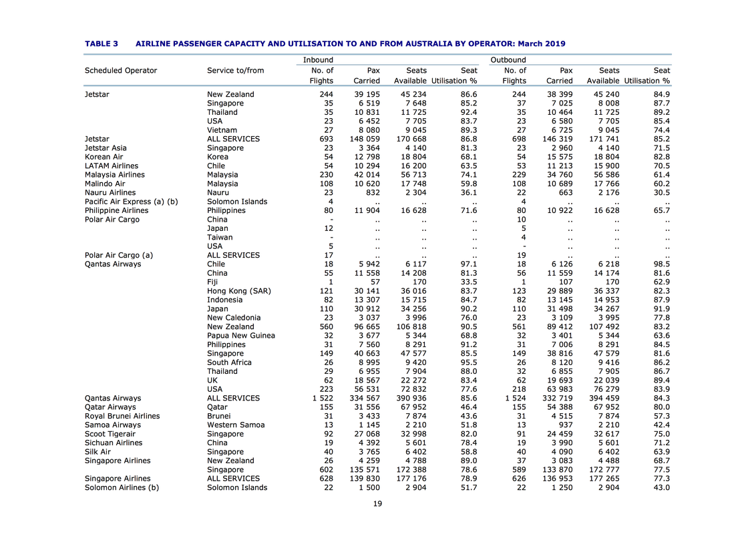This screenshot has height=534, width=756.
Task: Select Singapore Airlines inbound Singapore pax '135 571'
Action: tap(365, 469)
